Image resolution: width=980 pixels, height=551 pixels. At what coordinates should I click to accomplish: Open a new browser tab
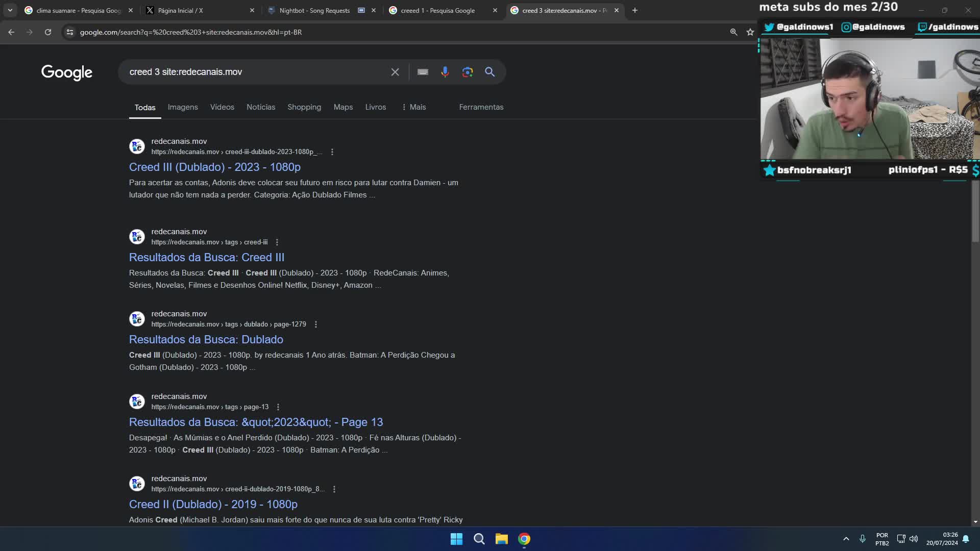pos(635,10)
